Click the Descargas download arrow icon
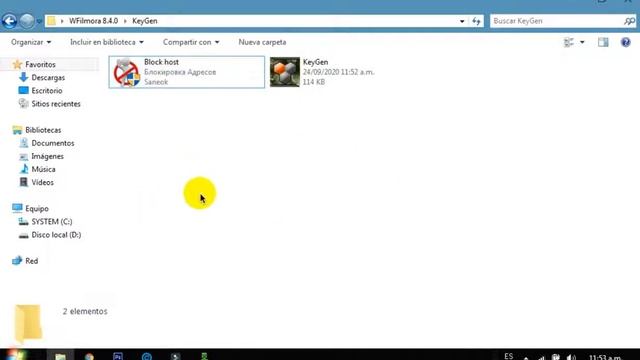Screen dimensions: 640x360 point(23,77)
